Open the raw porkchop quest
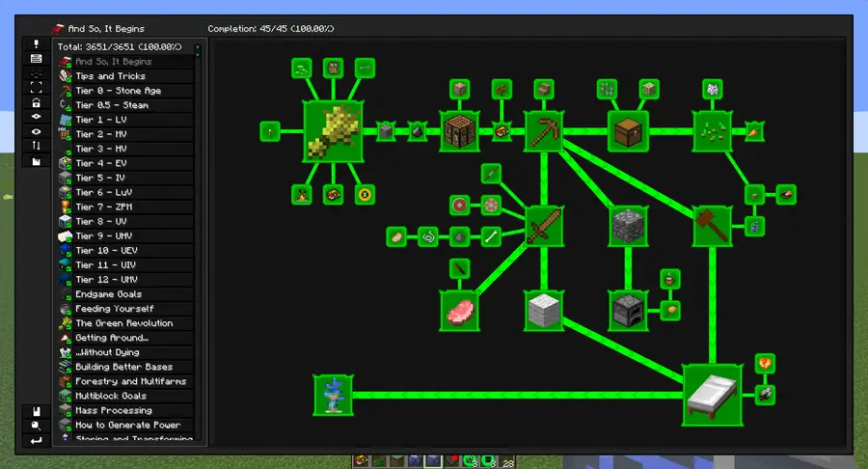The width and height of the screenshot is (868, 469). pyautogui.click(x=459, y=311)
